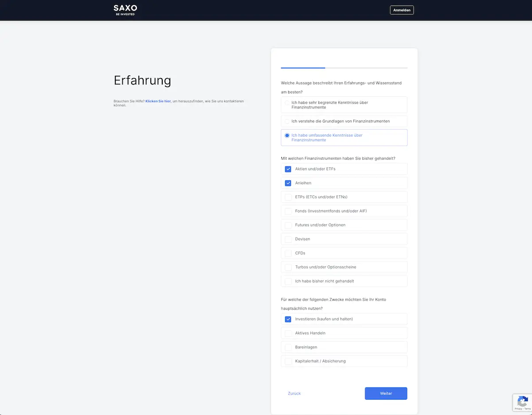Viewport: 532px width, 415px height.
Task: Click the question 'Welche Aussage beschreibt Ihren Erfahrungs- und Wissensstand am besten?'
Action: [341, 87]
